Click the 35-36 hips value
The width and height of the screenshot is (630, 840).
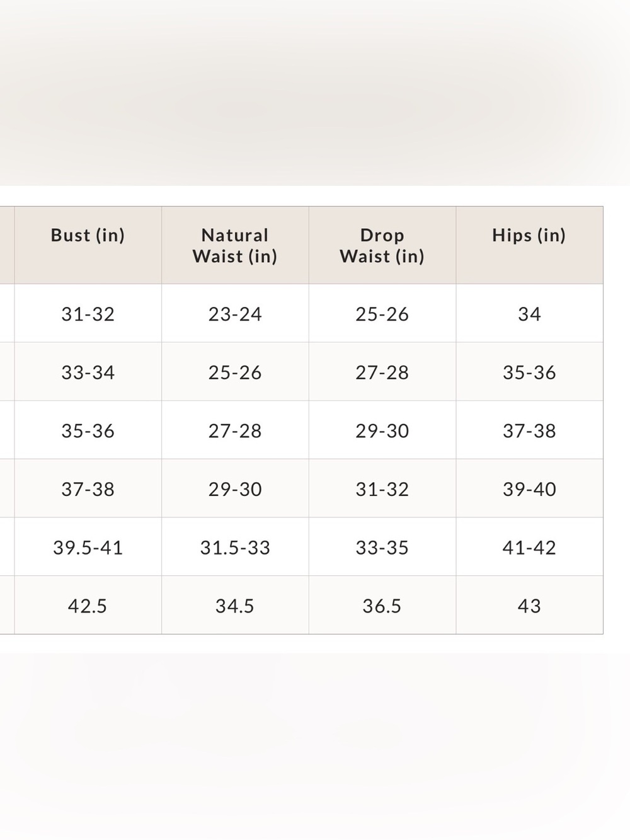click(x=529, y=372)
